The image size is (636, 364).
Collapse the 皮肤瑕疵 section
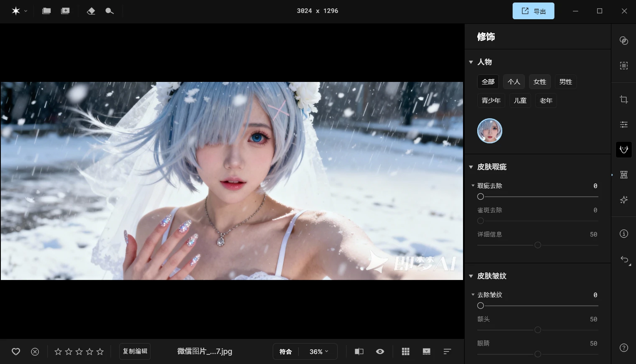471,167
